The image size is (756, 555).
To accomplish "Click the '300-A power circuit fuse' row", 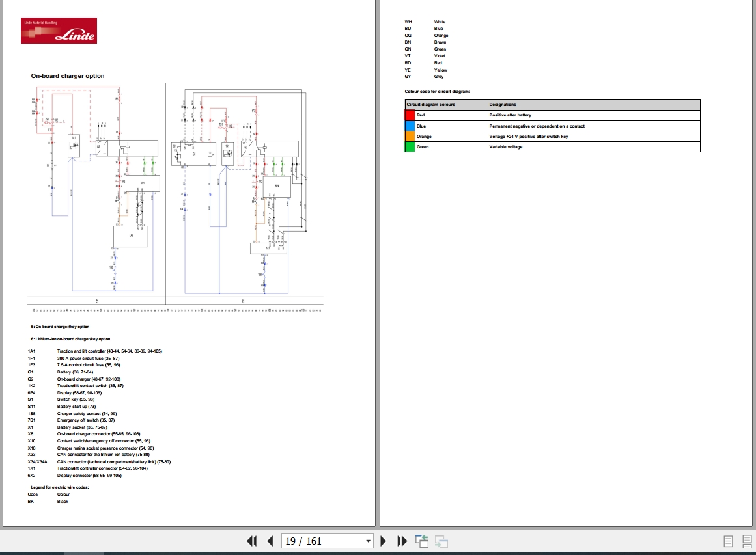I will pos(74,359).
